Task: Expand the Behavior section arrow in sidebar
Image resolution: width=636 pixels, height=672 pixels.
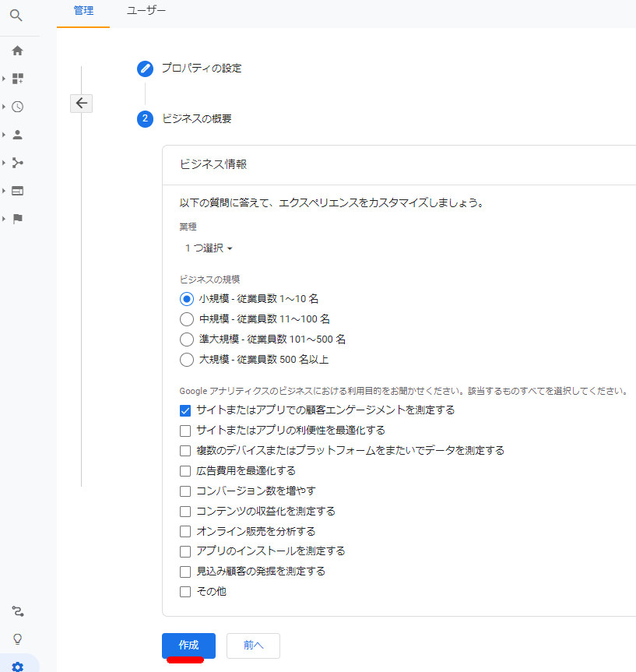Action: (x=4, y=191)
